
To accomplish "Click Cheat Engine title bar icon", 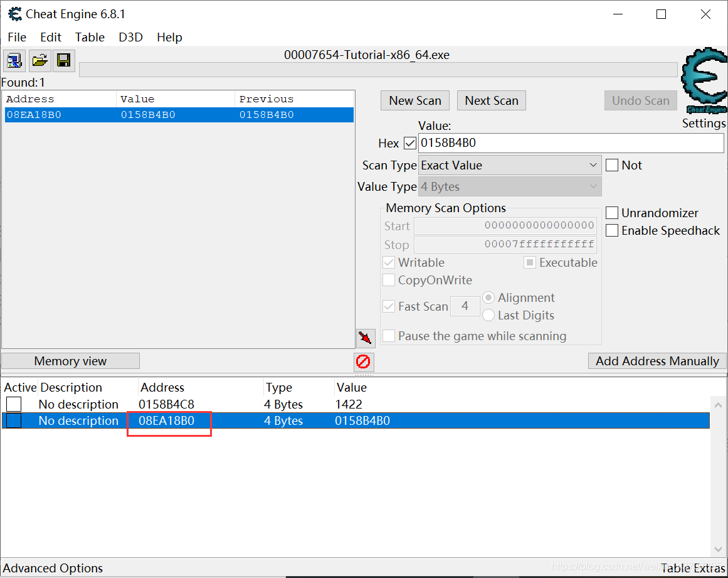I will click(x=15, y=14).
